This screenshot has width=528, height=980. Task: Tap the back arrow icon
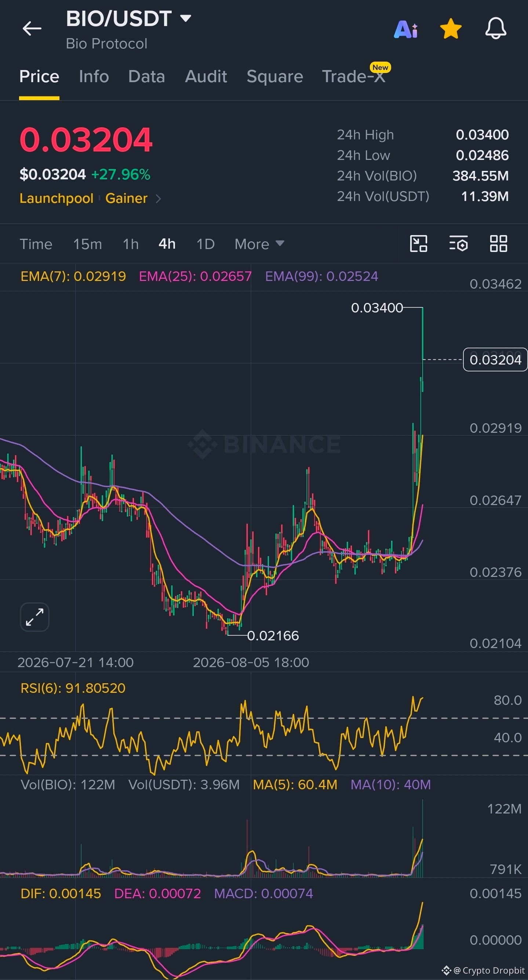pyautogui.click(x=32, y=29)
